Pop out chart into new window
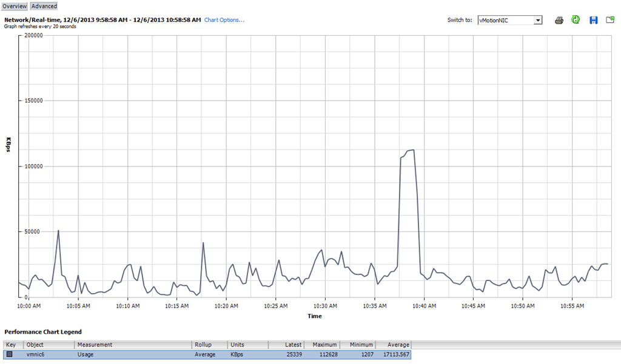 [x=610, y=20]
